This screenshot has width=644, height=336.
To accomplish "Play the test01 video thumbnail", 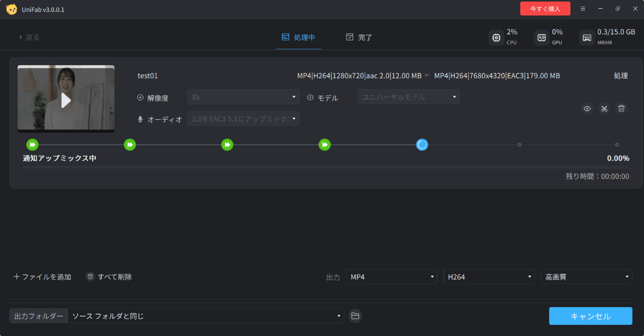I will 66,100.
